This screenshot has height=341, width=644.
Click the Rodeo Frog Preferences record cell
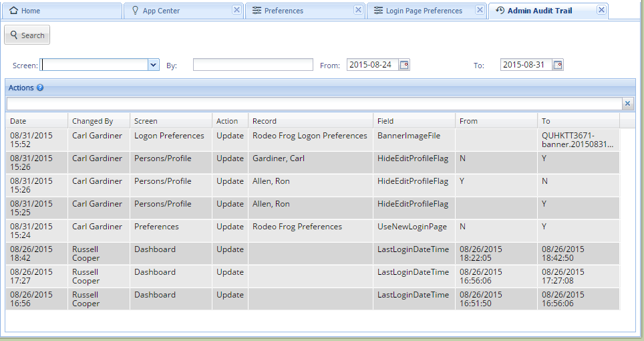[x=311, y=231]
